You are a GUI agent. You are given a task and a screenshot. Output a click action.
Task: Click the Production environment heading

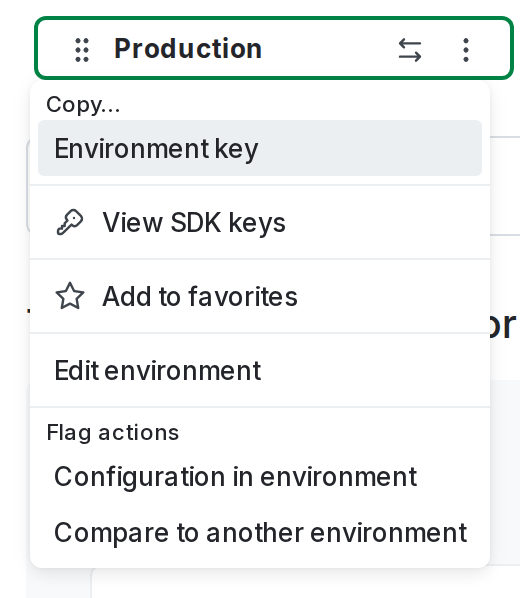pos(188,49)
